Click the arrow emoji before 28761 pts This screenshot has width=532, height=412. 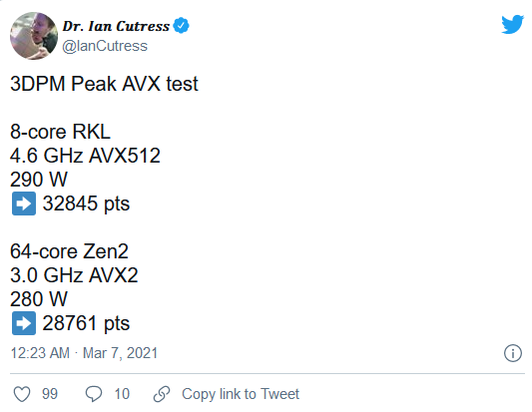[x=24, y=323]
